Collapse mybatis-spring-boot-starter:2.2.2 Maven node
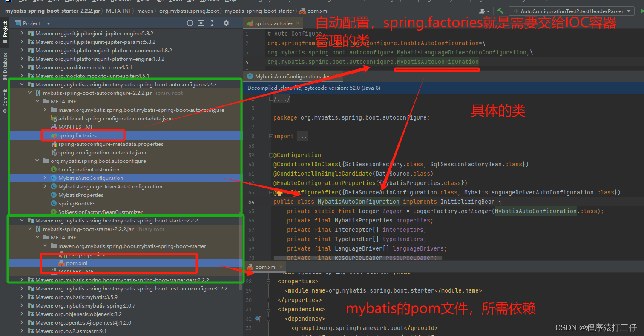Viewport: 644px width, 336px height. click(x=22, y=221)
